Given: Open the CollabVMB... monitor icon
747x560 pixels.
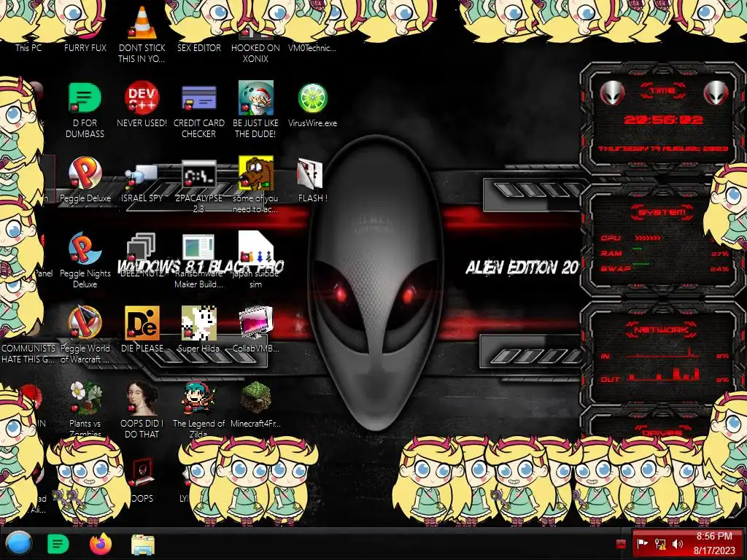Looking at the screenshot, I should (x=256, y=322).
